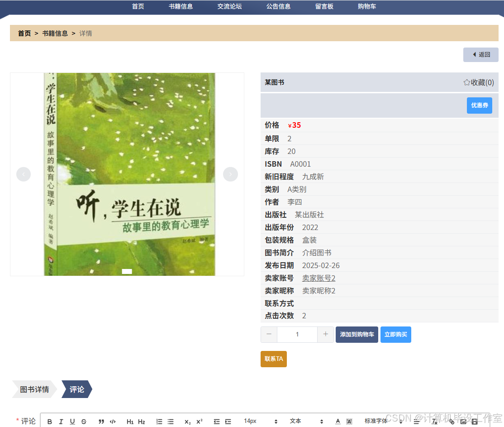Apply Heading 1 style
The height and width of the screenshot is (427, 504).
click(130, 422)
